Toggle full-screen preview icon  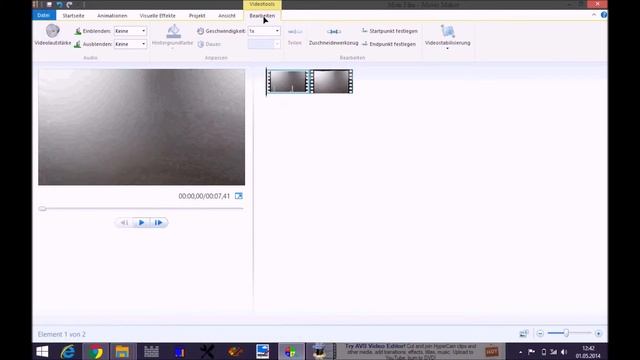tap(239, 196)
